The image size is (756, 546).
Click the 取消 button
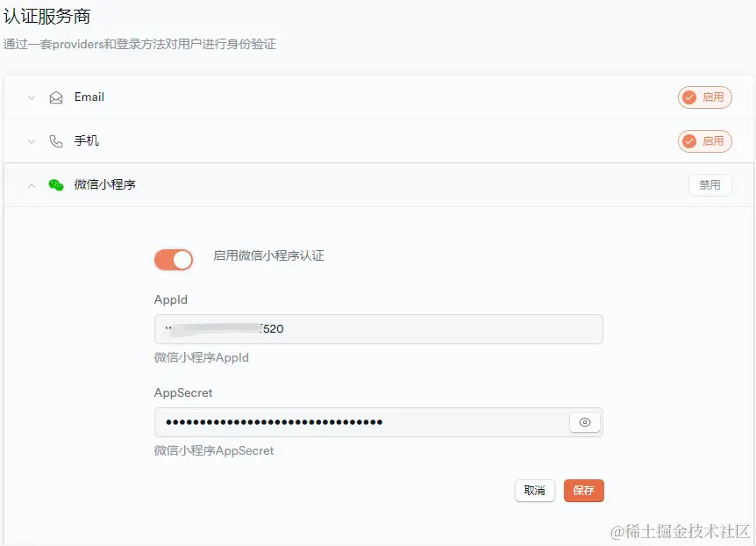535,491
